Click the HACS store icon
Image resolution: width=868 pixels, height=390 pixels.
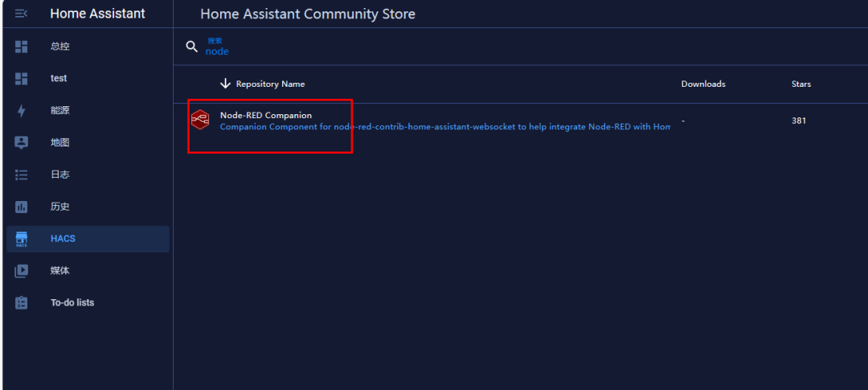[21, 239]
